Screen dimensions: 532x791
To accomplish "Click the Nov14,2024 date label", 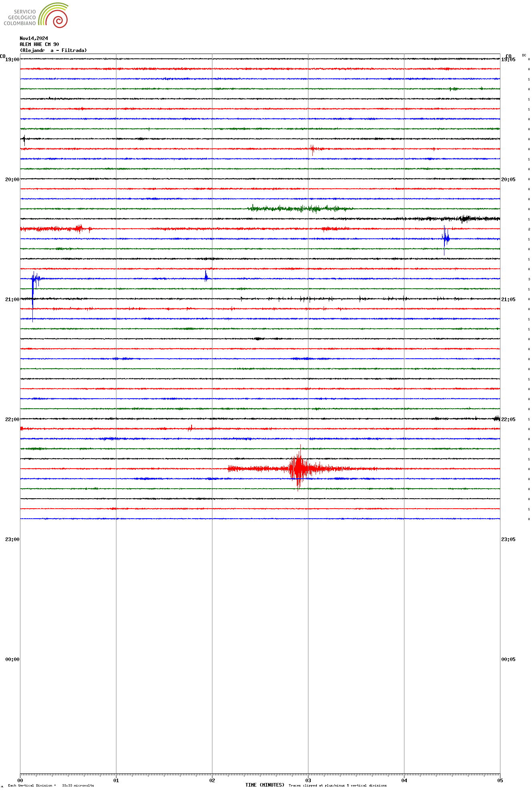I will (x=34, y=38).
